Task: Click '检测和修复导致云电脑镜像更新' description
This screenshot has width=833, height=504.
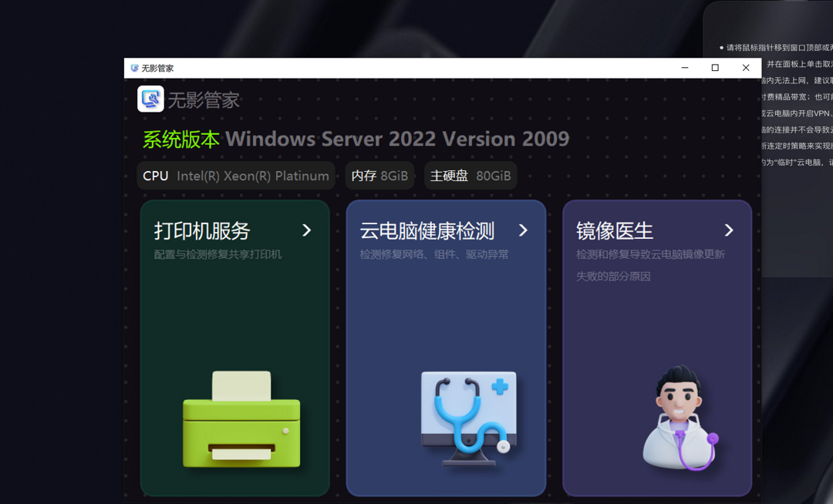Action: click(x=650, y=254)
